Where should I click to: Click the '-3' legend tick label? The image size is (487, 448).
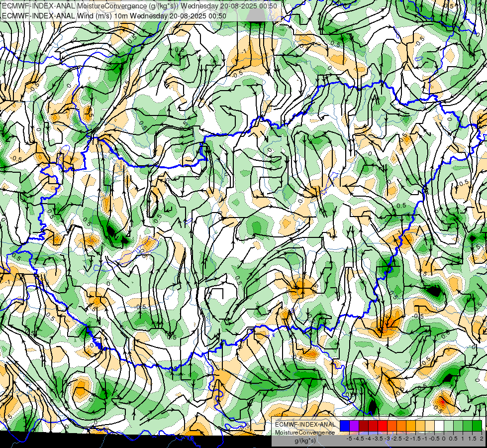(388, 439)
